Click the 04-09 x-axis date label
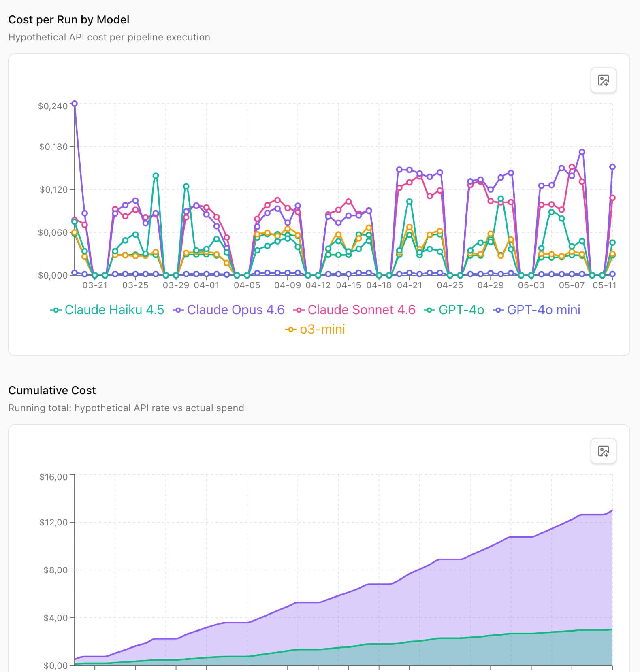The image size is (640, 672). (x=288, y=285)
